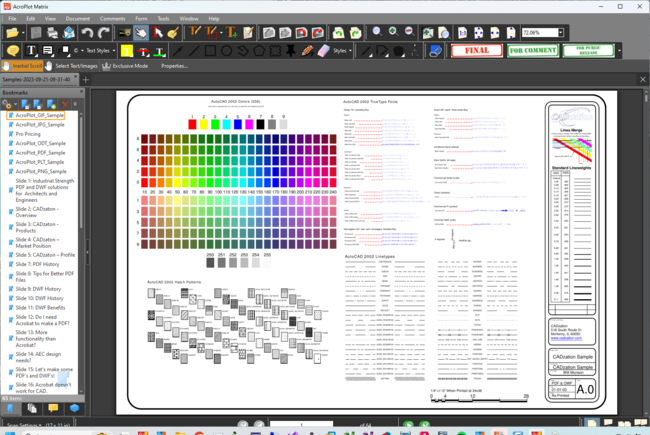Add a sticky note comment

coord(13,51)
